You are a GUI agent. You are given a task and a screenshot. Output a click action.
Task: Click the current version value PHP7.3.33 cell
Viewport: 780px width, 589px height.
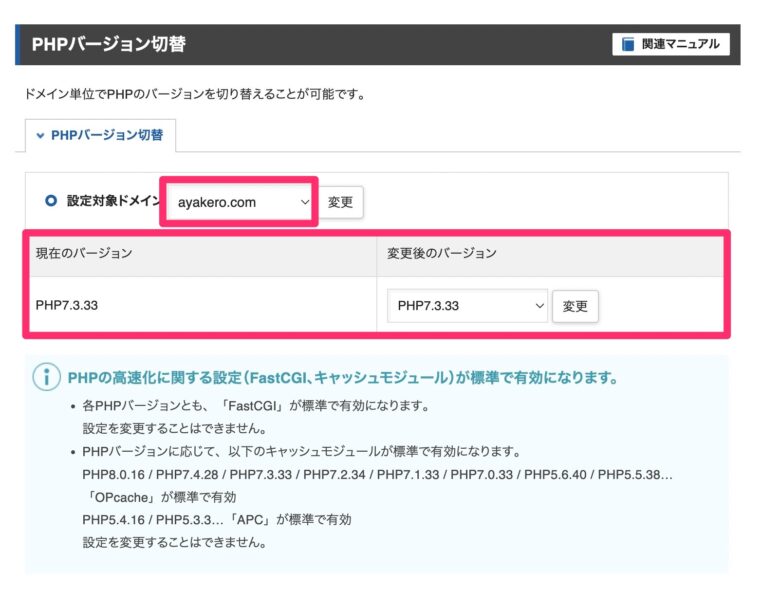pyautogui.click(x=203, y=305)
